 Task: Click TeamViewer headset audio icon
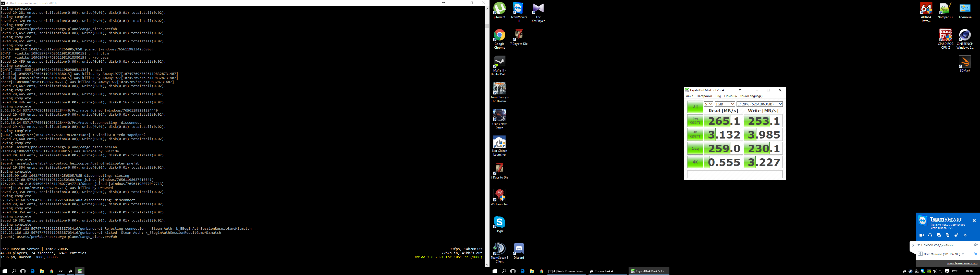(930, 236)
